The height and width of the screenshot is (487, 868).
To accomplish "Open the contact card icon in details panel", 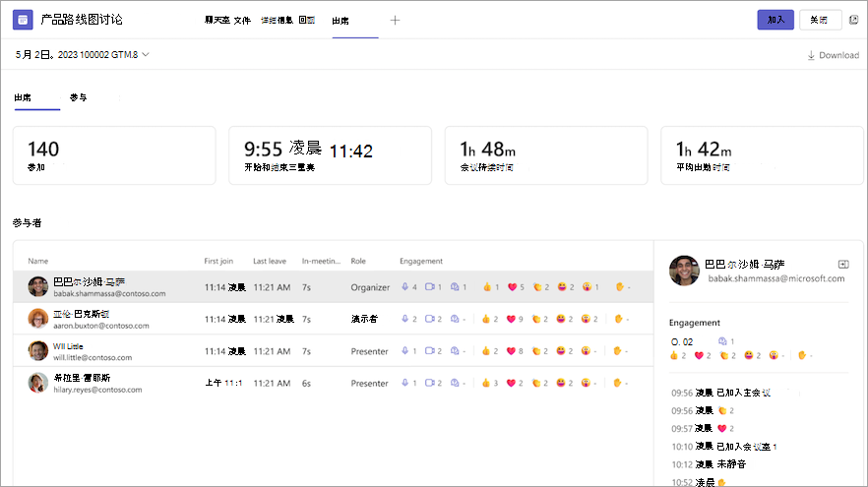I will 843,265.
